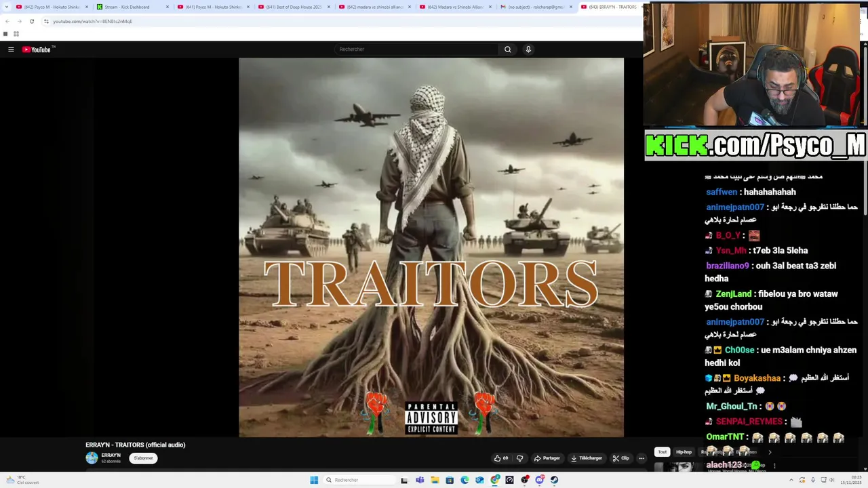Image resolution: width=868 pixels, height=488 pixels.
Task: Dislike the video with the thumbs-down icon
Action: pos(520,458)
